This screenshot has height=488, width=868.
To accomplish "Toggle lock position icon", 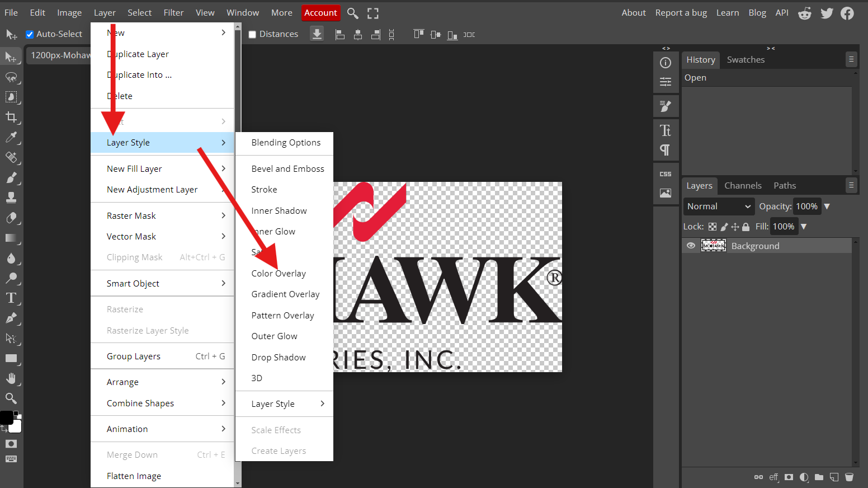I will point(735,227).
